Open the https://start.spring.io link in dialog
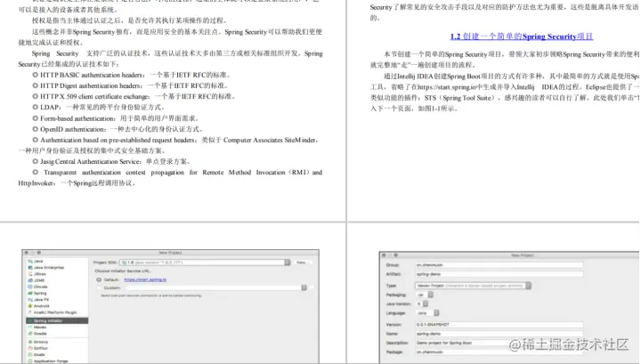Image resolution: width=641 pixels, height=364 pixels. [x=145, y=279]
